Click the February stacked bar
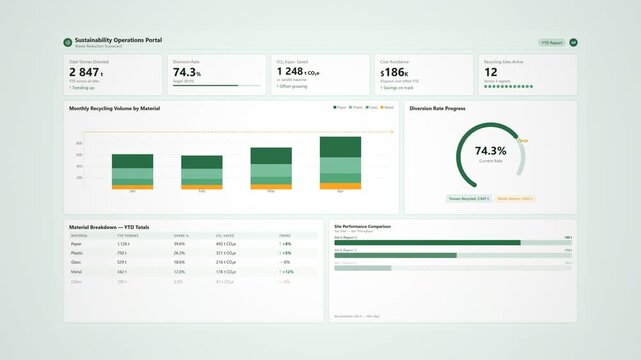Image resolution: width=641 pixels, height=360 pixels. click(202, 172)
